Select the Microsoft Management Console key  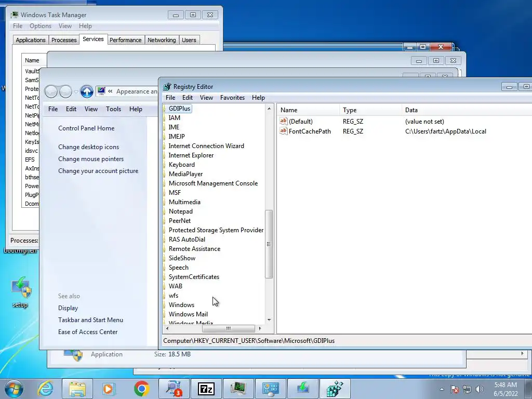(213, 183)
